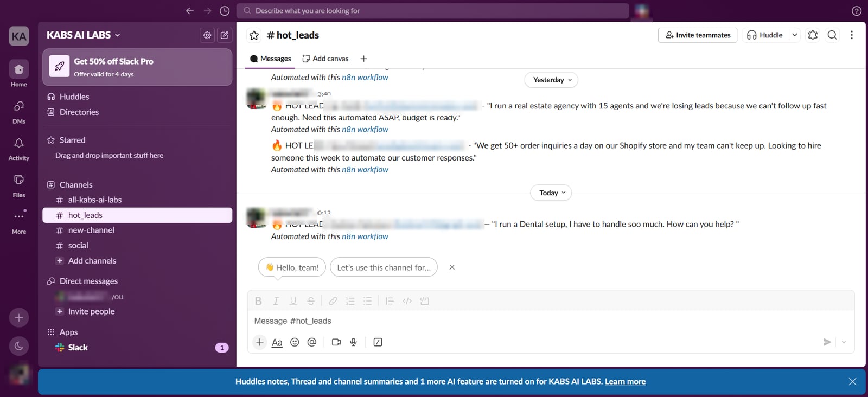The height and width of the screenshot is (397, 868).
Task: Start a bulleted list
Action: click(368, 301)
